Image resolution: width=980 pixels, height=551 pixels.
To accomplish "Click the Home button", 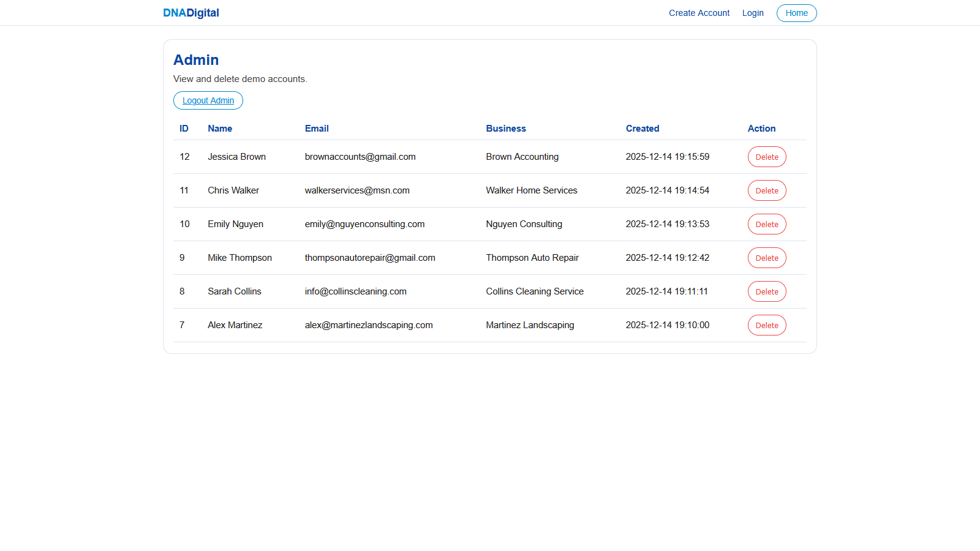I will [796, 13].
